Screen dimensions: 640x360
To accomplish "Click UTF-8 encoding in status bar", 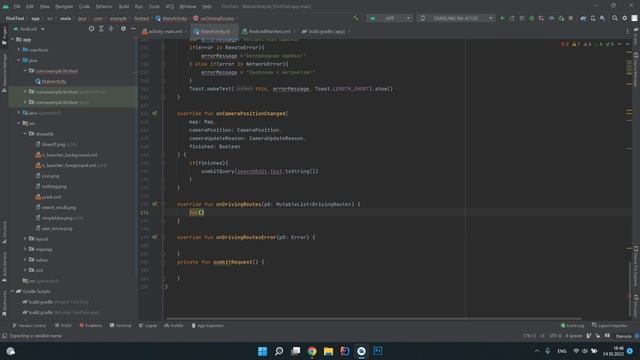I will pos(555,336).
